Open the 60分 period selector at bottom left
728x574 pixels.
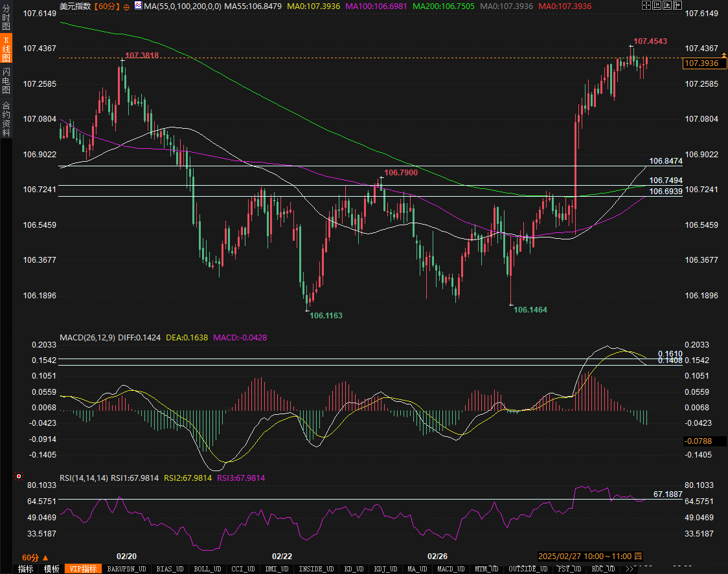point(34,557)
